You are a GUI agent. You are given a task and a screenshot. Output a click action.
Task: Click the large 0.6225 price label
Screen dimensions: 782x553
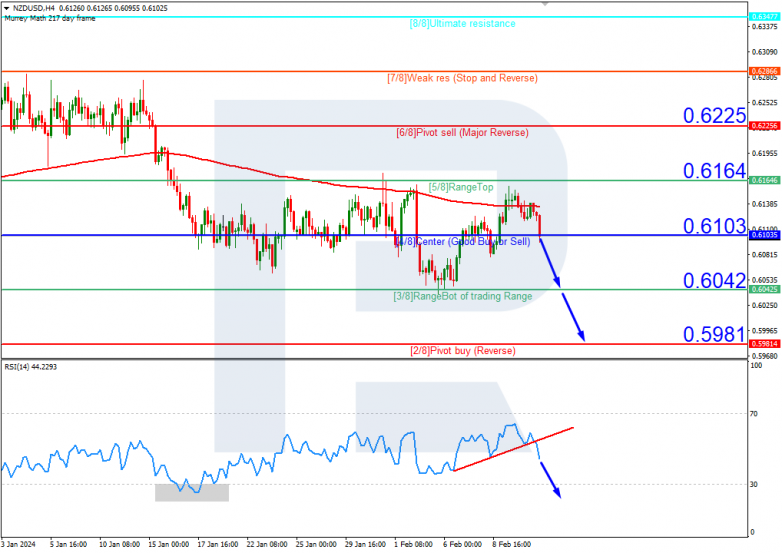pyautogui.click(x=714, y=116)
